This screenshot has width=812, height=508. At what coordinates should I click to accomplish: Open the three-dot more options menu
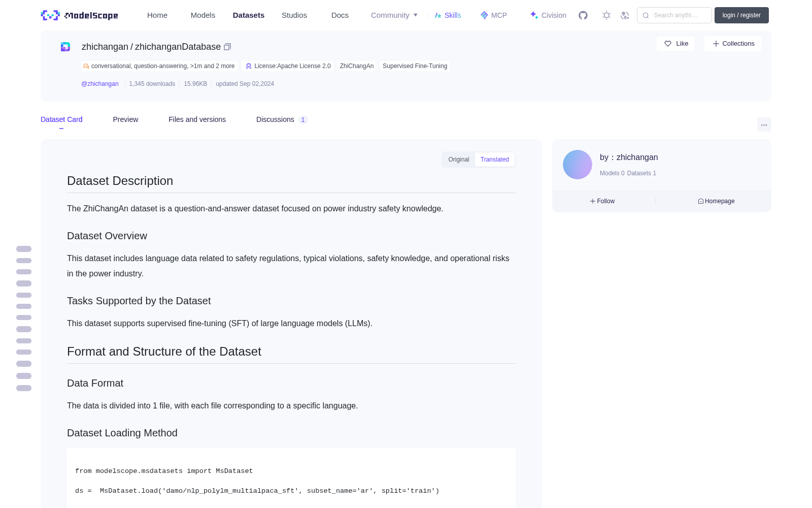(764, 124)
